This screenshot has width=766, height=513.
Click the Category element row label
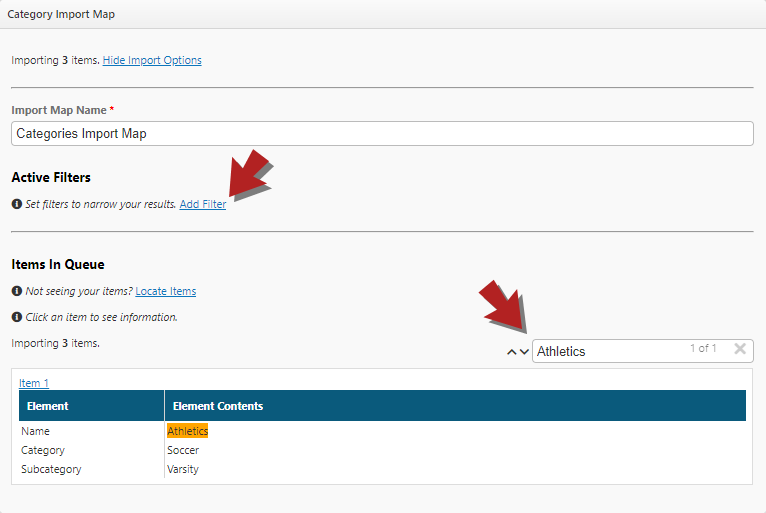(x=43, y=450)
